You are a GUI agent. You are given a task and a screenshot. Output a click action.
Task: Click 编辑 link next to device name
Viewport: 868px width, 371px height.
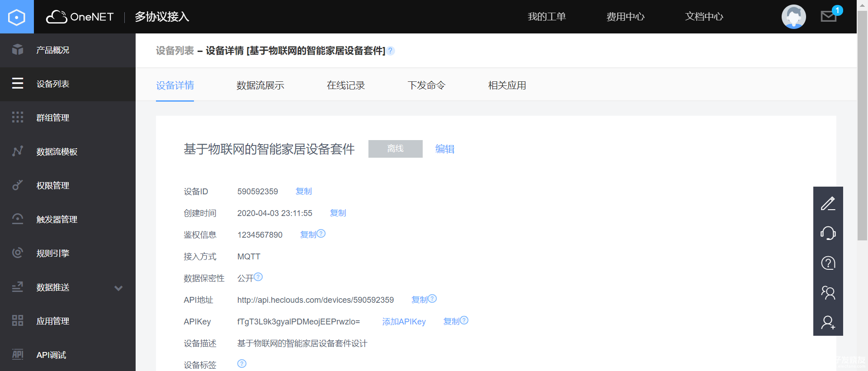pos(444,149)
